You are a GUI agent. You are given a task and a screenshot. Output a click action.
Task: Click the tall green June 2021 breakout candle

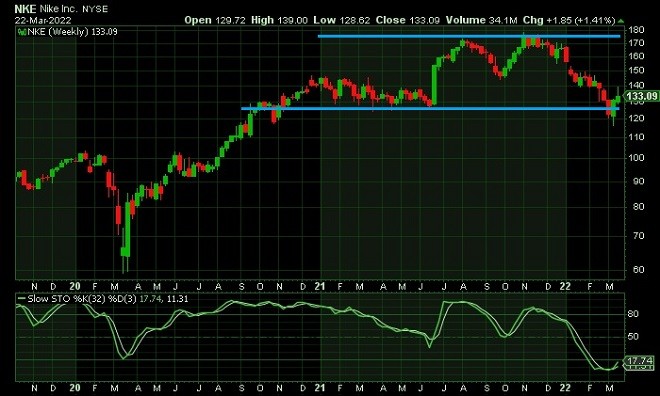(434, 85)
